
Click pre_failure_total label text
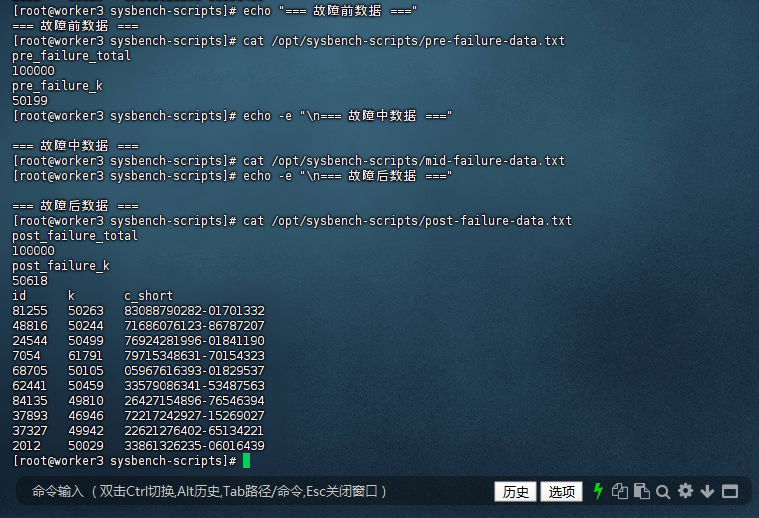(71, 56)
